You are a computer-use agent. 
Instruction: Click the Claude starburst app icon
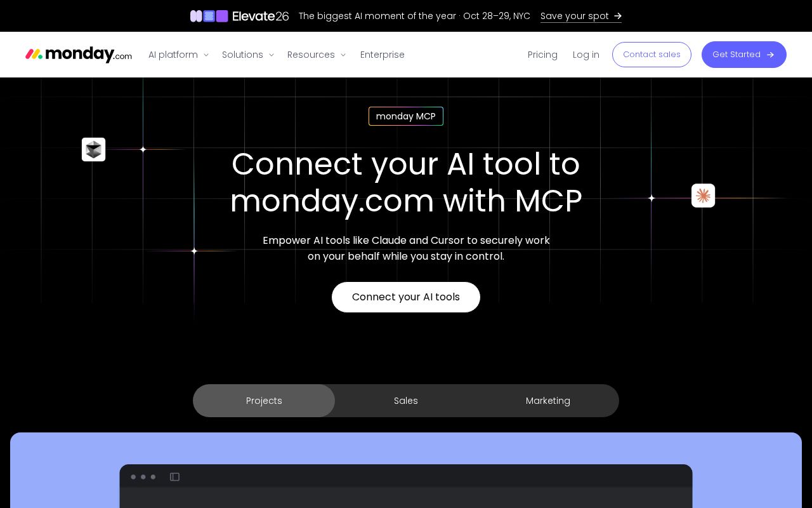[x=703, y=196]
